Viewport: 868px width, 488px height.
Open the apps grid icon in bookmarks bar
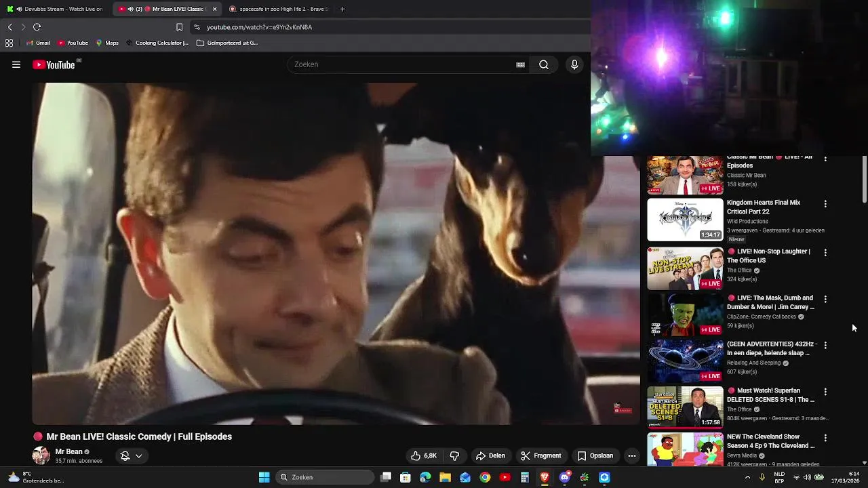click(x=9, y=43)
